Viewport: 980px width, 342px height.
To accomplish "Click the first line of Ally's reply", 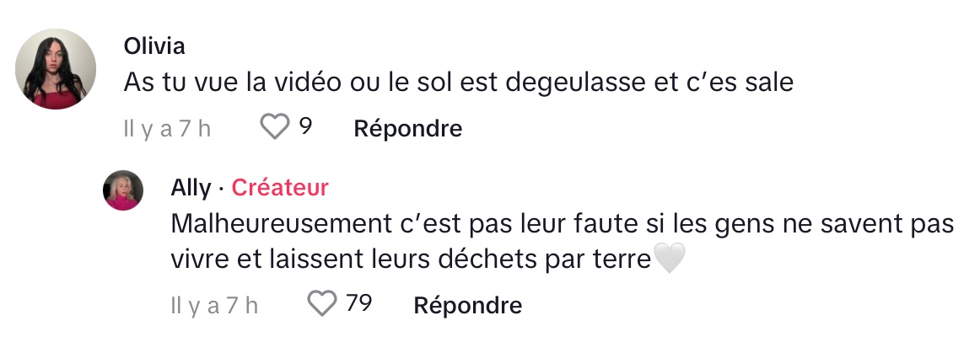I will (x=562, y=224).
